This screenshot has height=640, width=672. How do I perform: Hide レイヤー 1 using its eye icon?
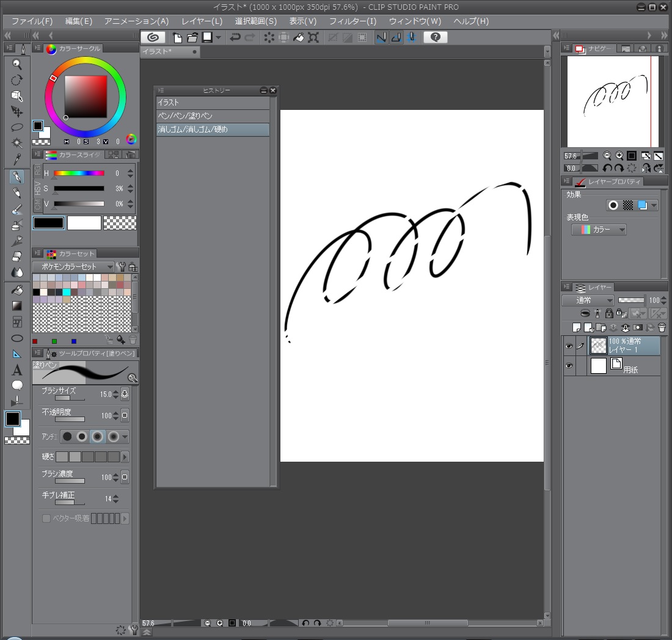[569, 346]
